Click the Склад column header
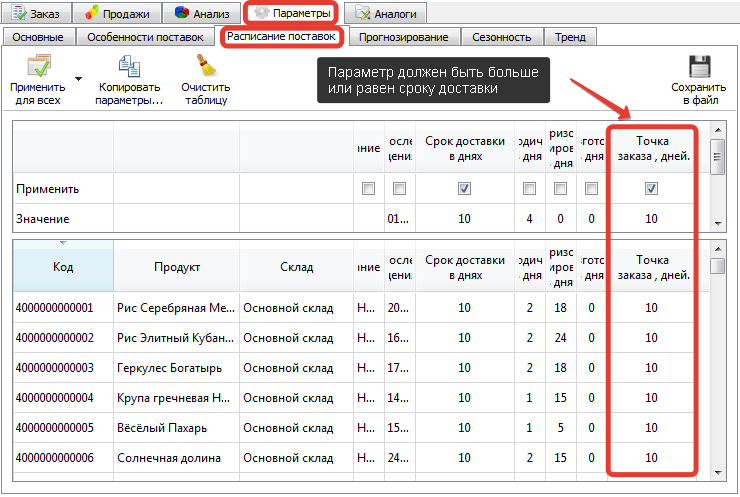Viewport: 740px width, 497px height. pyautogui.click(x=296, y=267)
